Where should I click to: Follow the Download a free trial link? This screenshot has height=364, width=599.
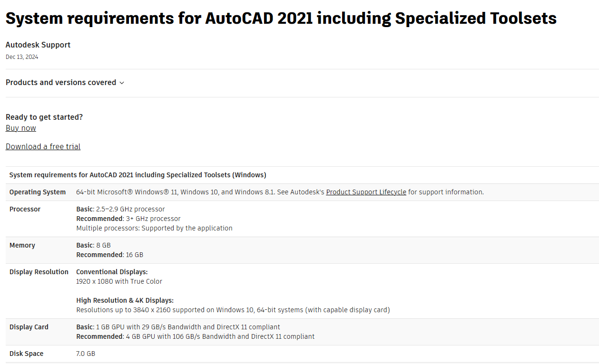(43, 146)
